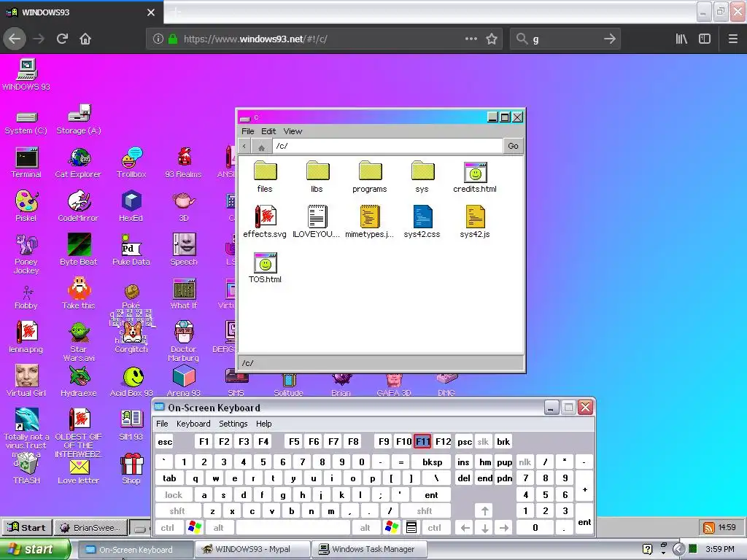The height and width of the screenshot is (560, 747).
Task: Toggle the lock key on On-Screen Keyboard
Action: coord(174,495)
